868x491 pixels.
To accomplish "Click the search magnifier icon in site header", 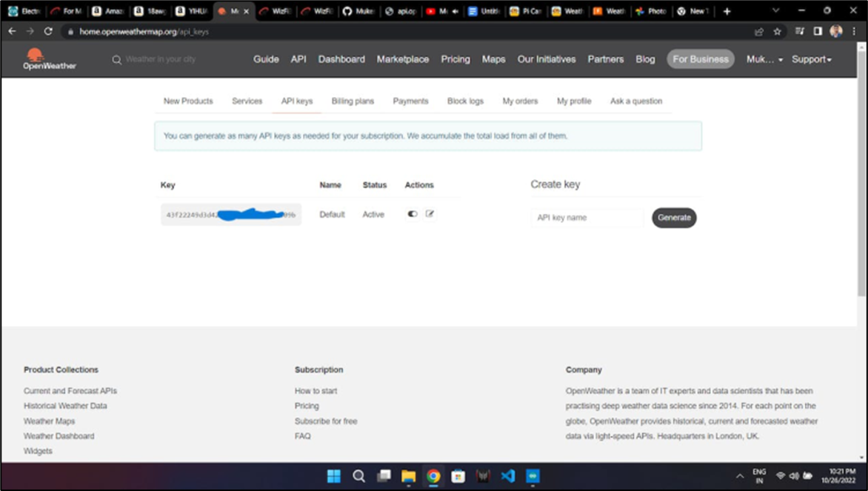I will click(117, 59).
